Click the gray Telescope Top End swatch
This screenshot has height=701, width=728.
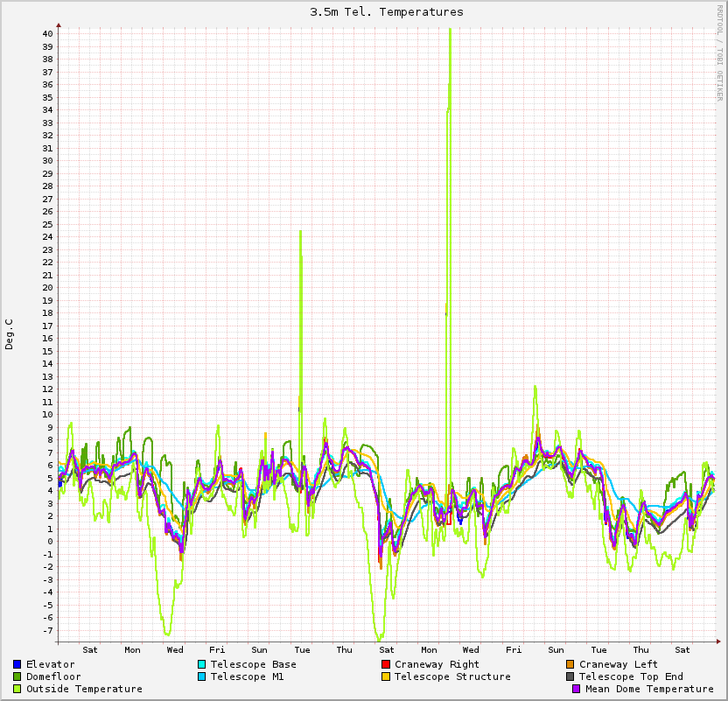pos(570,676)
